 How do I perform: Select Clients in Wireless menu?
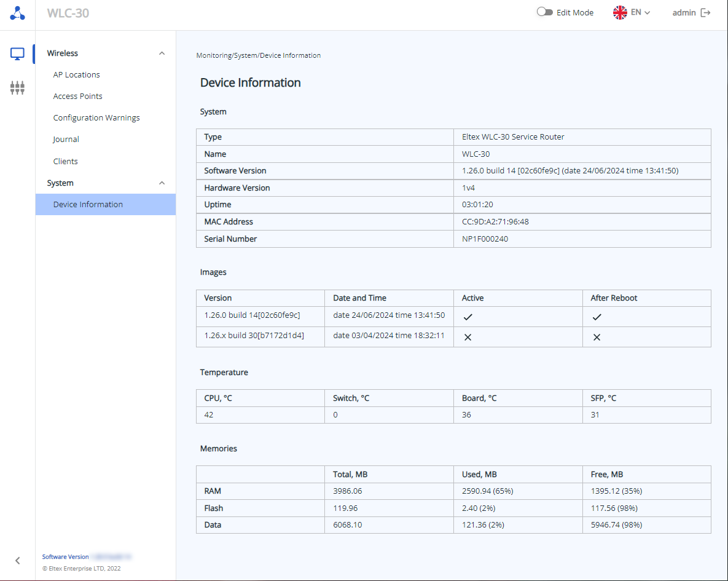[65, 162]
